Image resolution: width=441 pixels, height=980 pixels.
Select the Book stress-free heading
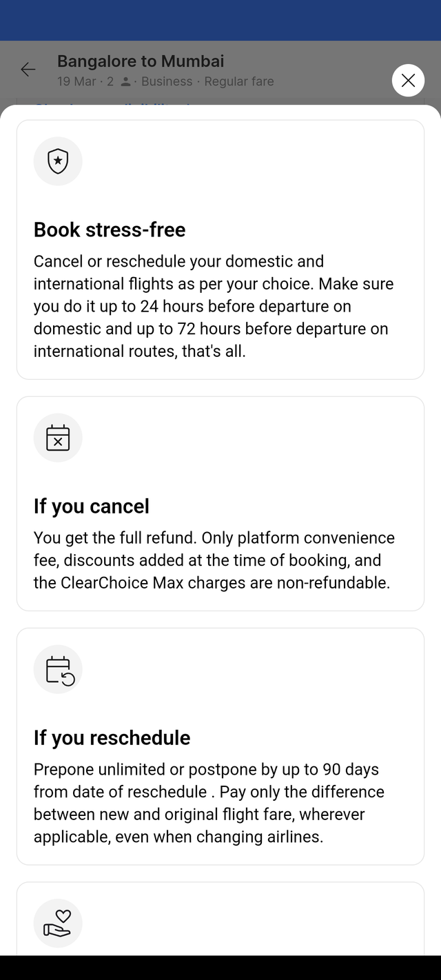(110, 229)
